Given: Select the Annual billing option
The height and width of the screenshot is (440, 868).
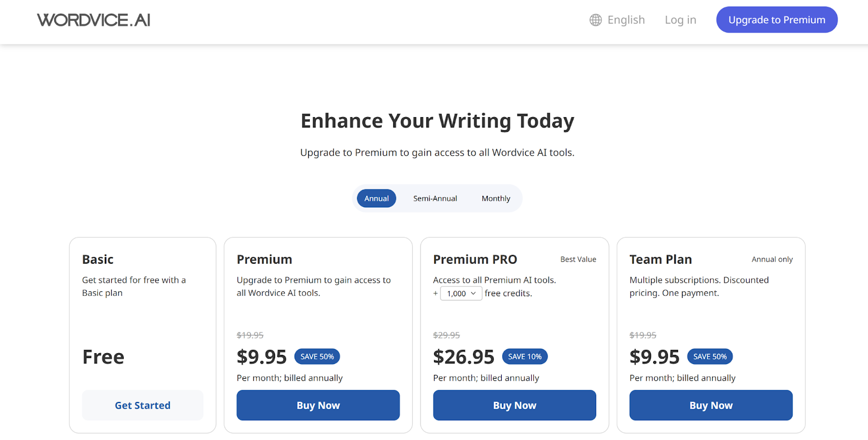Looking at the screenshot, I should click(x=376, y=198).
